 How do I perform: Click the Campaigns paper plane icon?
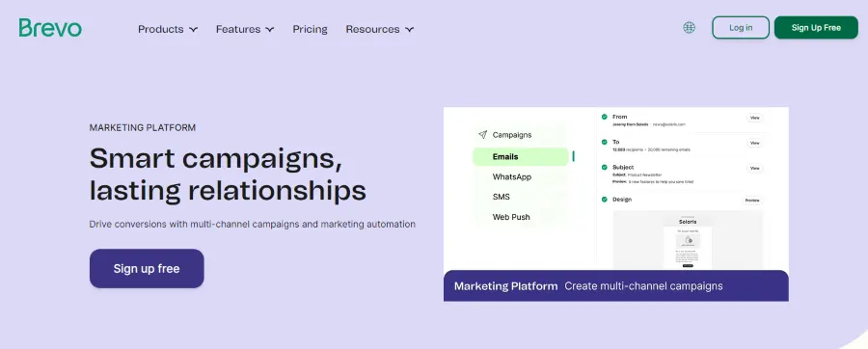tap(483, 134)
